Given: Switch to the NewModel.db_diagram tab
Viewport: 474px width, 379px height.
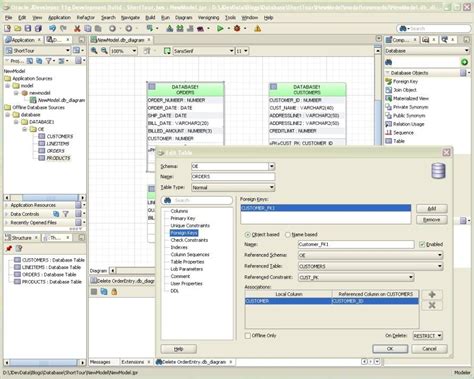Looking at the screenshot, I should pos(120,40).
